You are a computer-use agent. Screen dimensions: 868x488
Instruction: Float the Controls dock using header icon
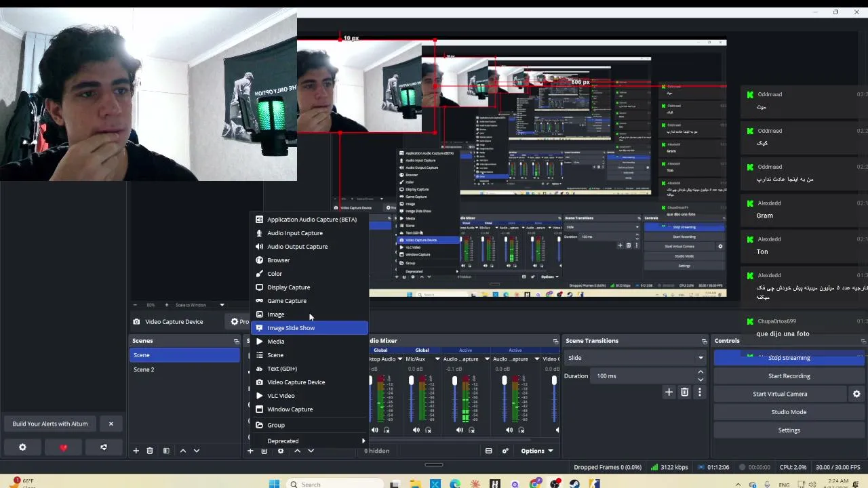point(863,341)
